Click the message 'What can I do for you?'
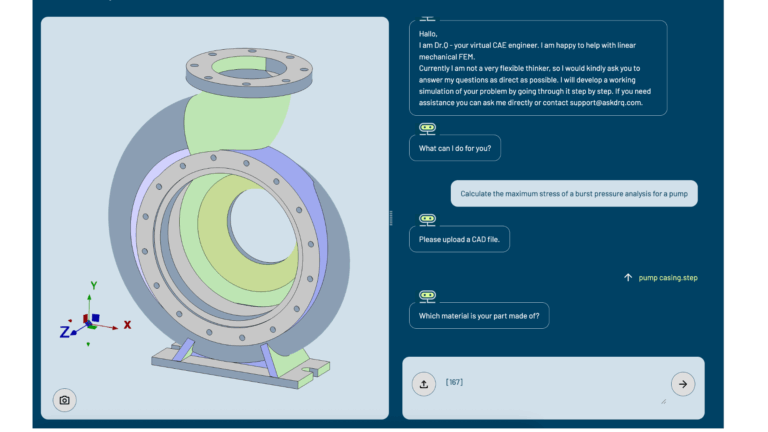The width and height of the screenshot is (768, 432). tap(455, 148)
